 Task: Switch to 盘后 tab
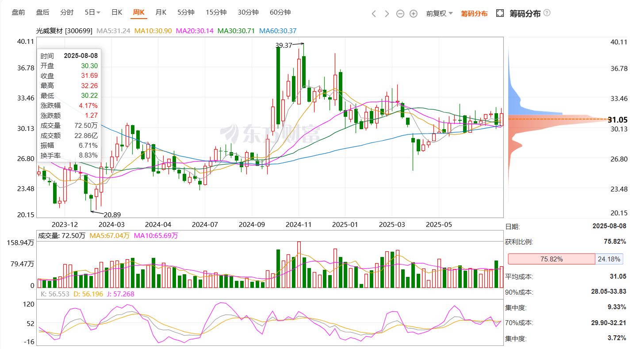pyautogui.click(x=42, y=12)
